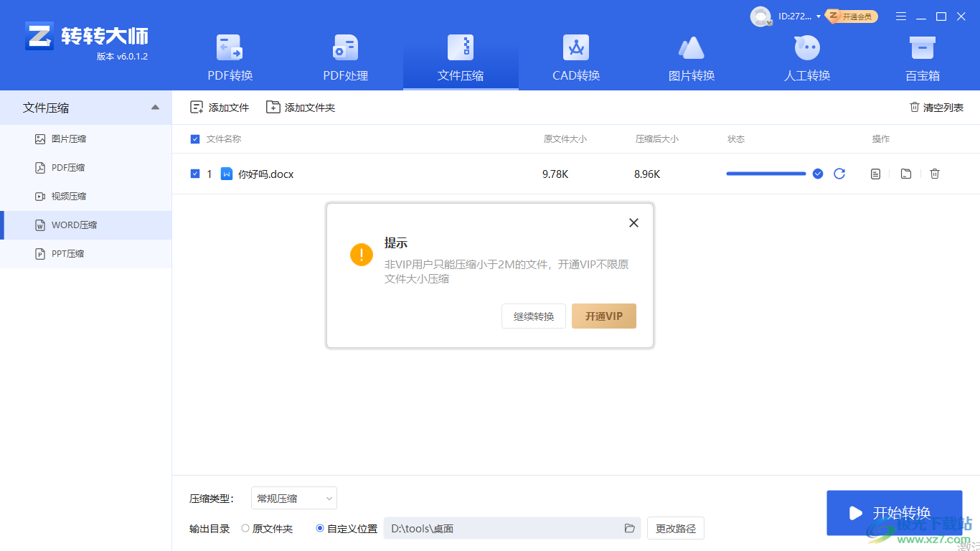Retry compression with the refresh icon
The image size is (980, 551).
[x=839, y=174]
